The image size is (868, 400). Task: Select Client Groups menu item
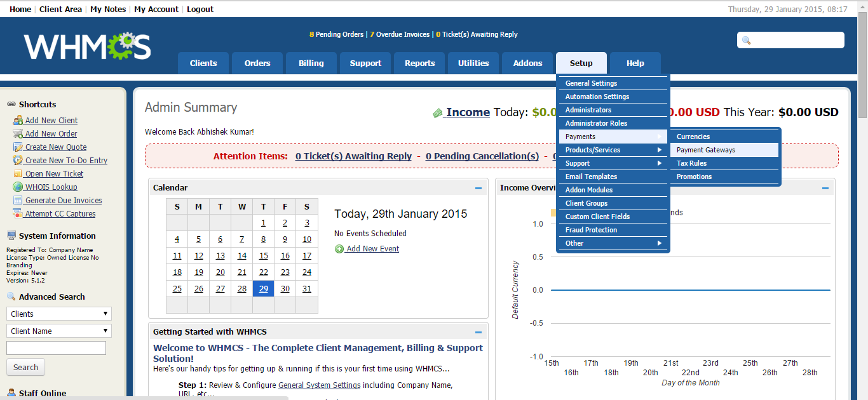[613, 203]
